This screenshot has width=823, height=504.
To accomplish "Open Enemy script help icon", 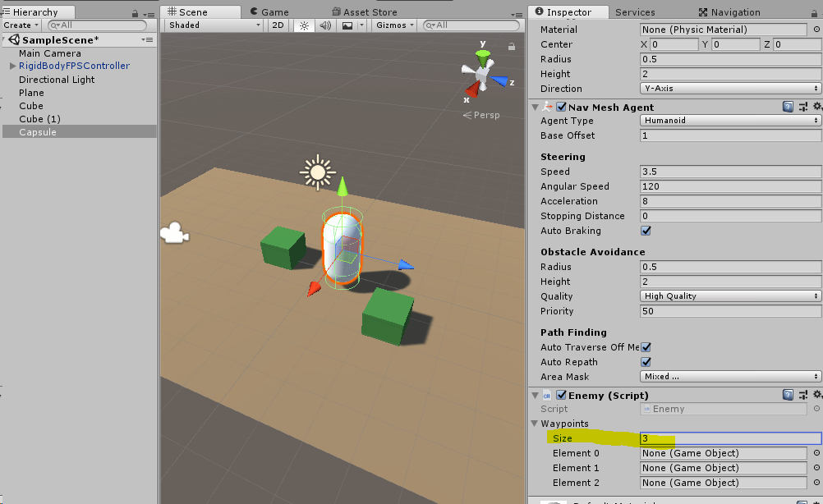I will click(788, 395).
